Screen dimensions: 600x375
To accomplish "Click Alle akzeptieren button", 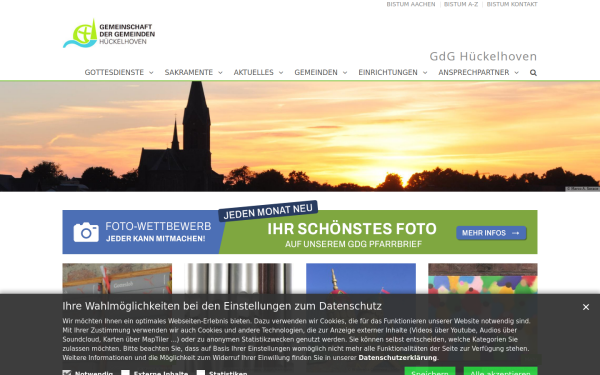I will click(x=501, y=371).
